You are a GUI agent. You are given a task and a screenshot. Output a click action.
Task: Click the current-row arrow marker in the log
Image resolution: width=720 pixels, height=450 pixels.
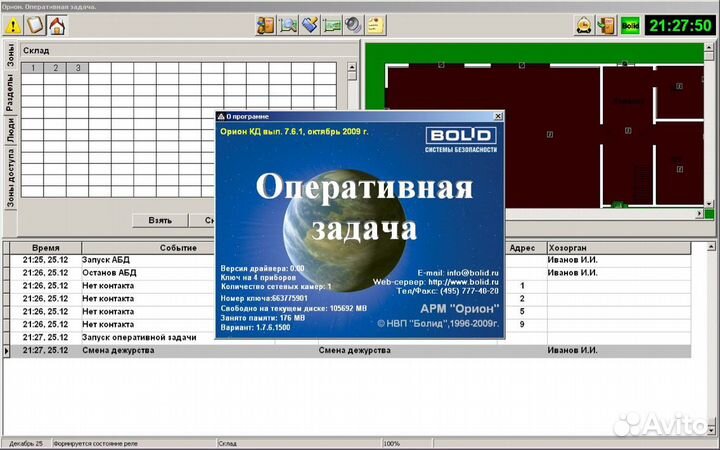[6, 350]
